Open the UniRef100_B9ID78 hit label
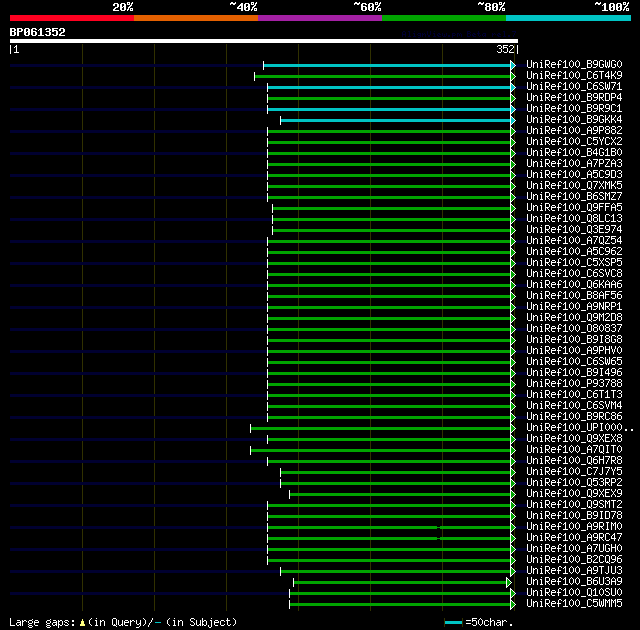The image size is (640, 630). pos(574,515)
